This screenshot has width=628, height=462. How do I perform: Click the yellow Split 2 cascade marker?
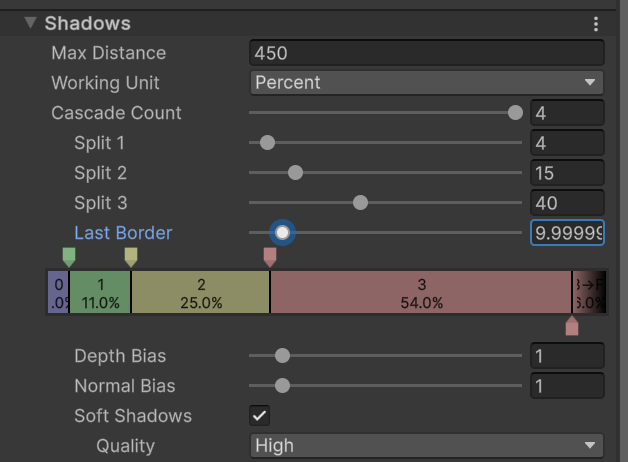(131, 257)
